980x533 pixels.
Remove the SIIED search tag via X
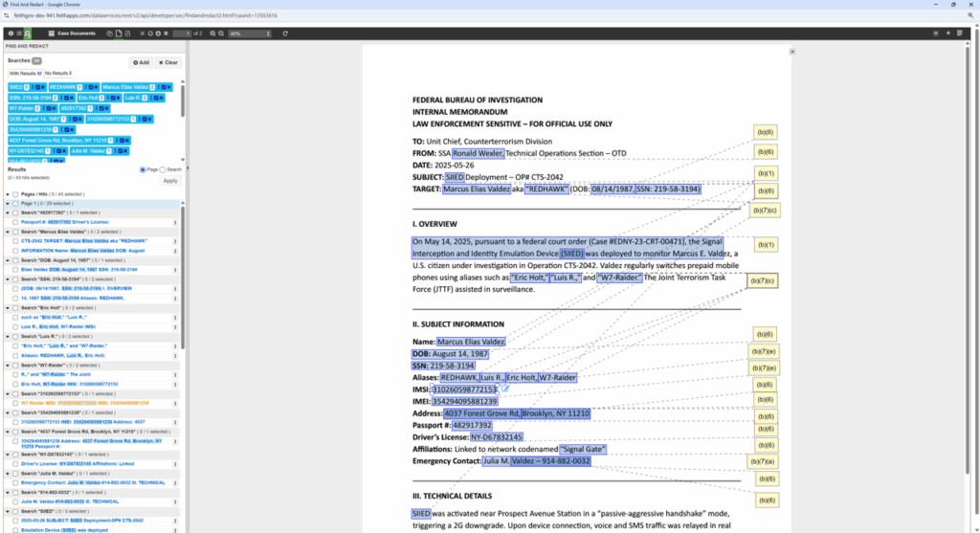click(43, 87)
